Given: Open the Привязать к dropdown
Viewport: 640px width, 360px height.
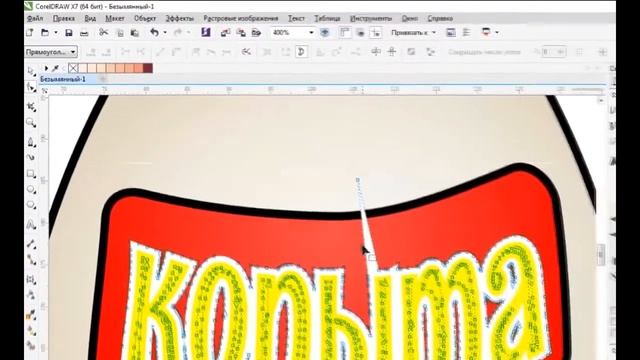Looking at the screenshot, I should coord(413,33).
